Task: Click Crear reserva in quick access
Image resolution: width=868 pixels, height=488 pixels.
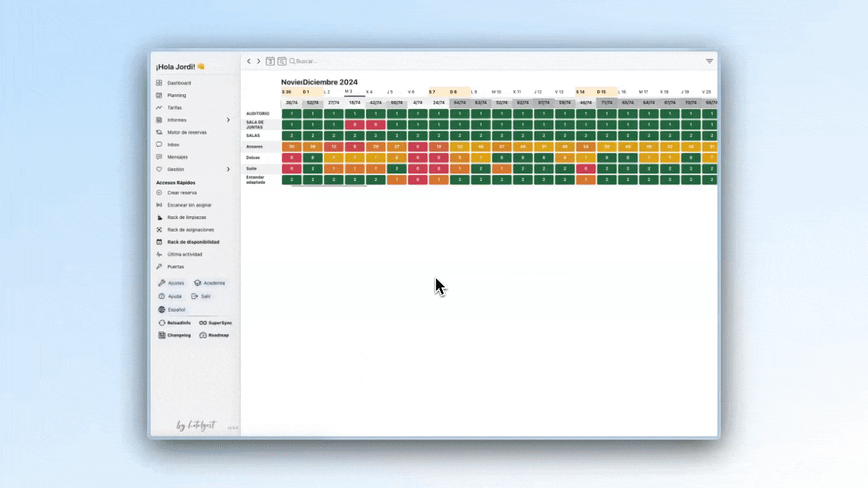Action: click(x=182, y=192)
